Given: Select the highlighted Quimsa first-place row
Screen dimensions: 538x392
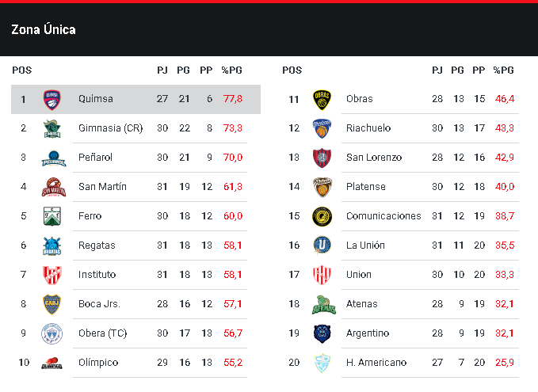Looking at the screenshot, I should 135,99.
